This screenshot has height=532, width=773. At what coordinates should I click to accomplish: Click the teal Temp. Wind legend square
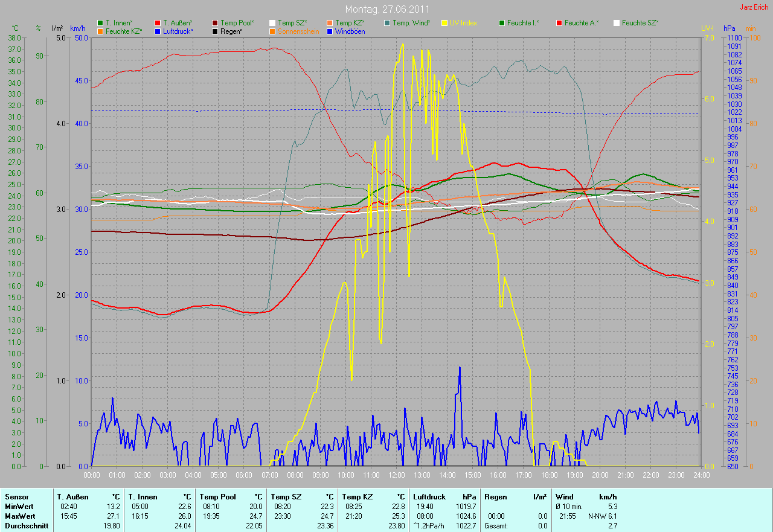tap(387, 23)
